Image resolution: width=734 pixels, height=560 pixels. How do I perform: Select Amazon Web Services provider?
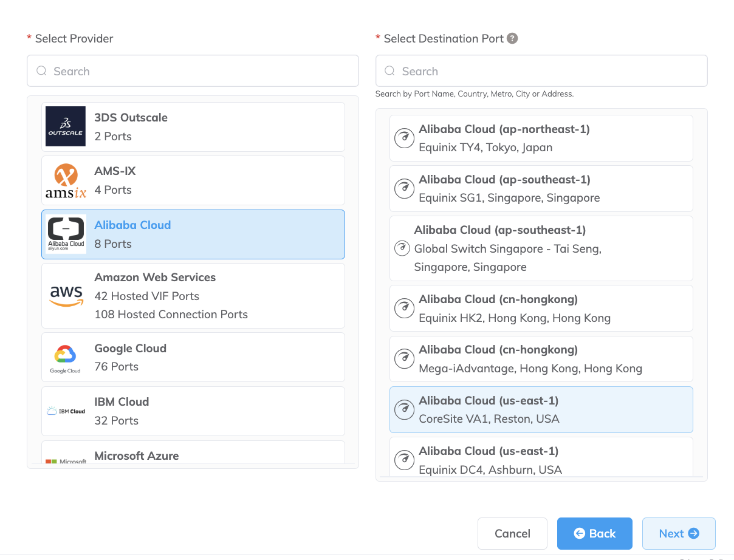tap(193, 296)
